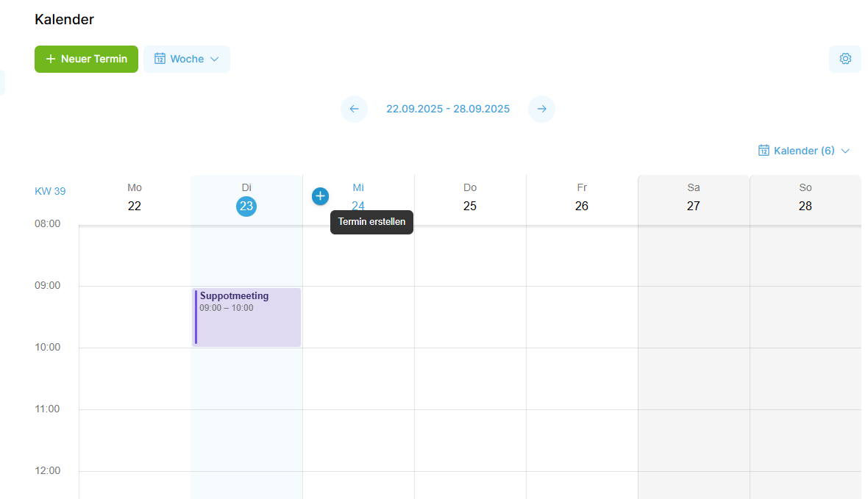Click the plus icon in Neuer Termin
Image resolution: width=868 pixels, height=499 pixels.
coord(51,59)
